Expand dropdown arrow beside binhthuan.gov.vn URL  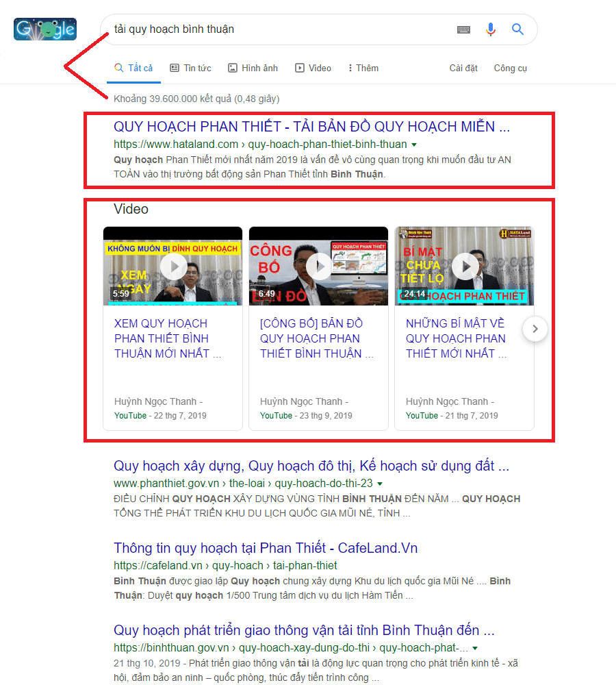click(x=475, y=648)
